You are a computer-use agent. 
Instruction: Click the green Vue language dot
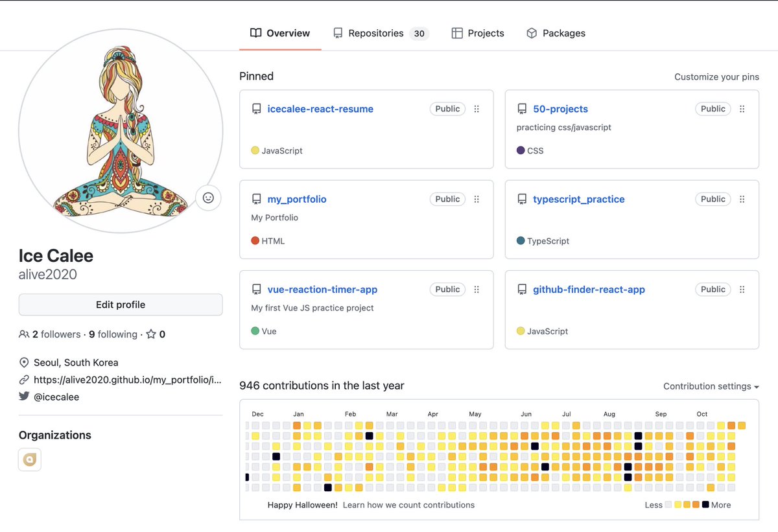tap(255, 331)
